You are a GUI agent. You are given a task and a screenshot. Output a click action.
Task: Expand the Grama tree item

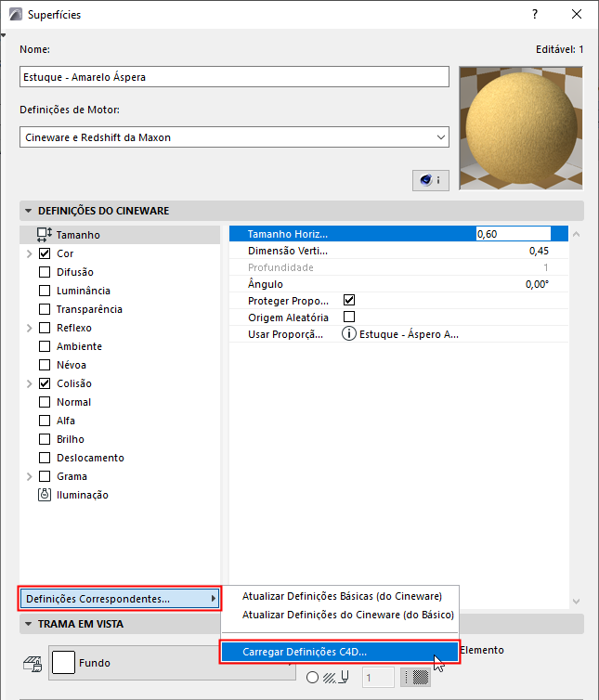click(x=30, y=476)
